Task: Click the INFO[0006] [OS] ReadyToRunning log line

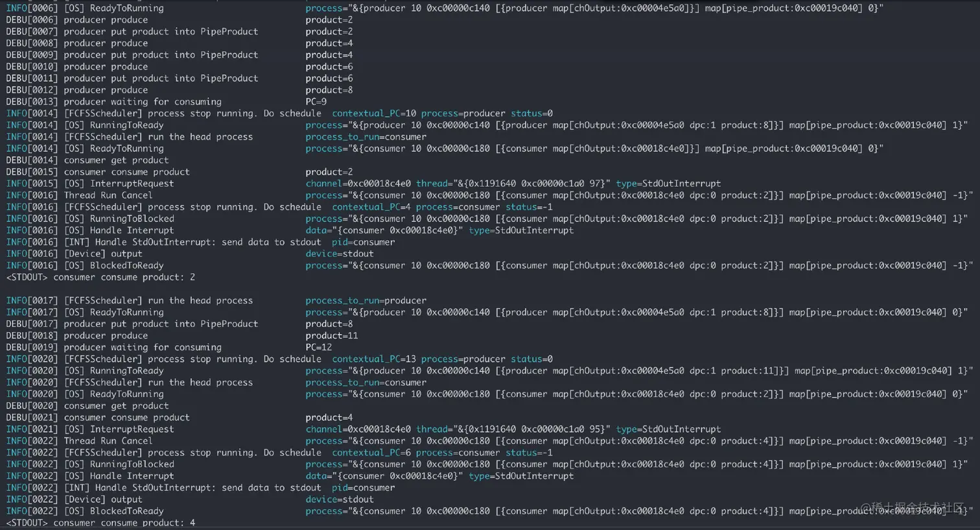Action: [445, 8]
